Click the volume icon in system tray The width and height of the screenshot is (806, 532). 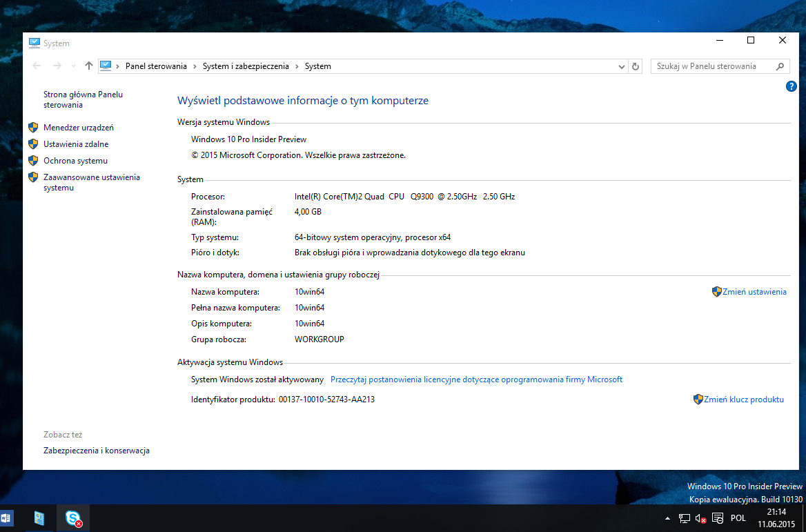tap(700, 518)
